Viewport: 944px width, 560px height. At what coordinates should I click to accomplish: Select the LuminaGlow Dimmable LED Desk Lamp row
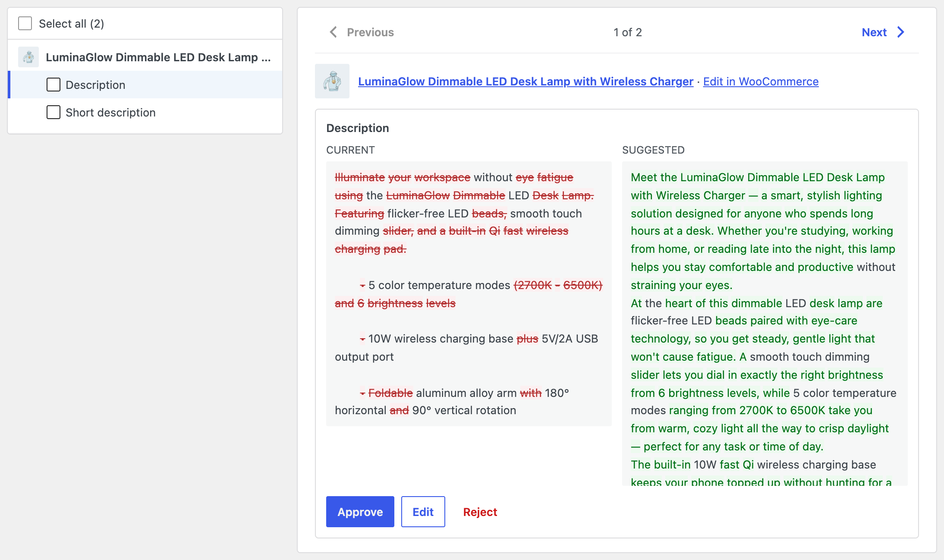click(x=145, y=57)
